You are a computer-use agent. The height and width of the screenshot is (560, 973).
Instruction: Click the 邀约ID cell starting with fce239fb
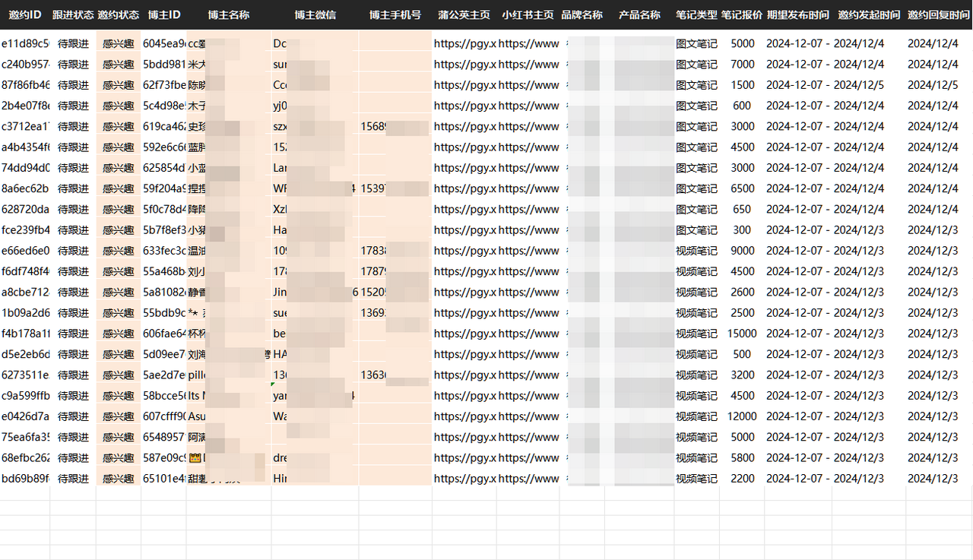25,230
